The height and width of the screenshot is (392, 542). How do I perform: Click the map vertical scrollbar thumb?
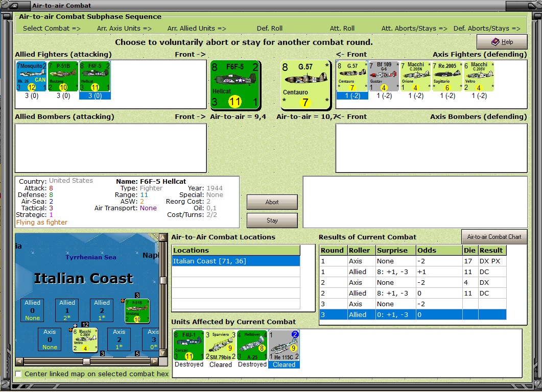163,280
